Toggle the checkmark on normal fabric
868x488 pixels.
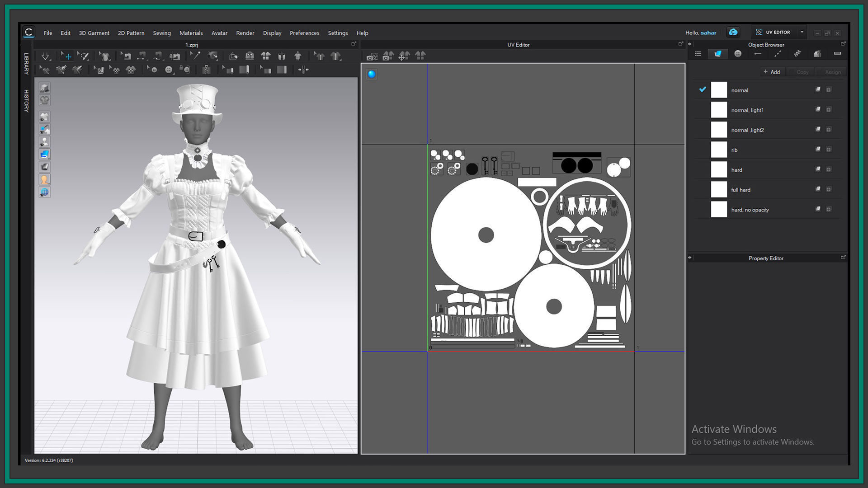tap(703, 89)
